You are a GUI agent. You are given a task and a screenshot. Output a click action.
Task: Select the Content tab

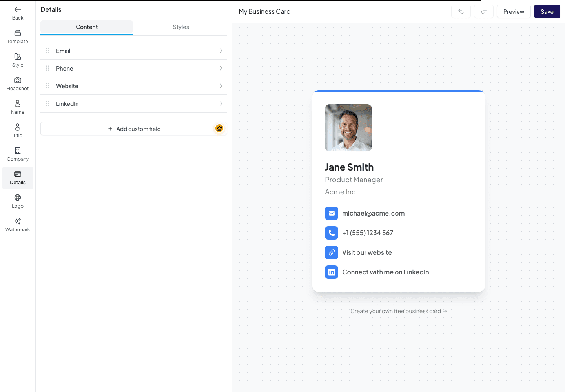click(87, 27)
